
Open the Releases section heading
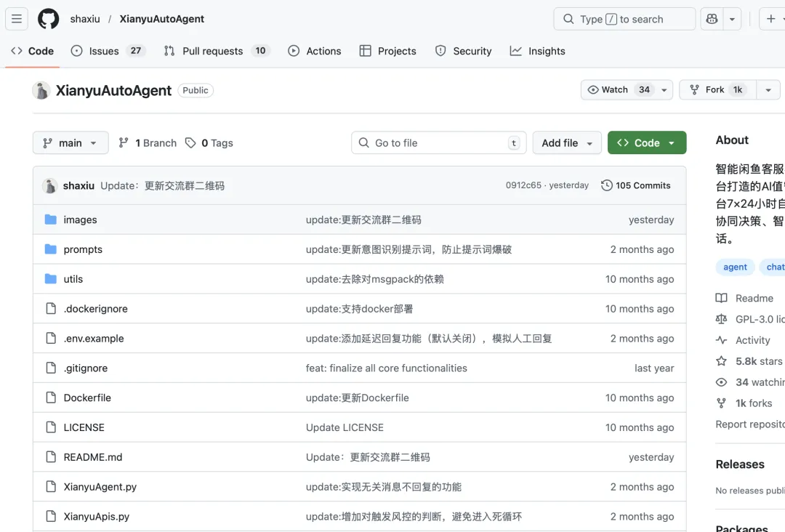tap(740, 464)
